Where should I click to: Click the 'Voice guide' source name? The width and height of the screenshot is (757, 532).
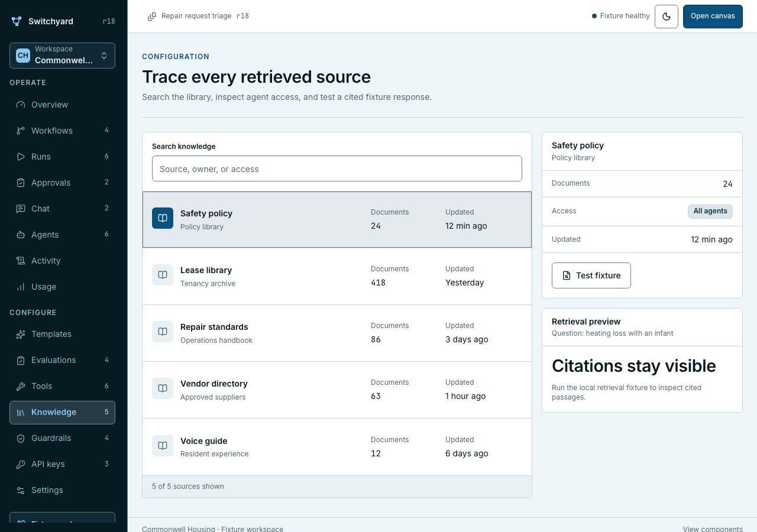(x=204, y=441)
